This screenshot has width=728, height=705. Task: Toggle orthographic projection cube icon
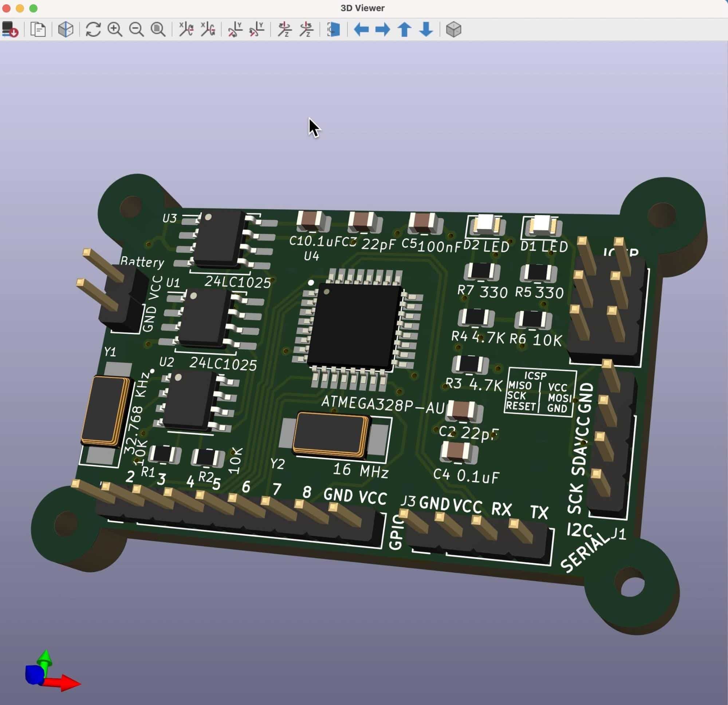coord(453,29)
